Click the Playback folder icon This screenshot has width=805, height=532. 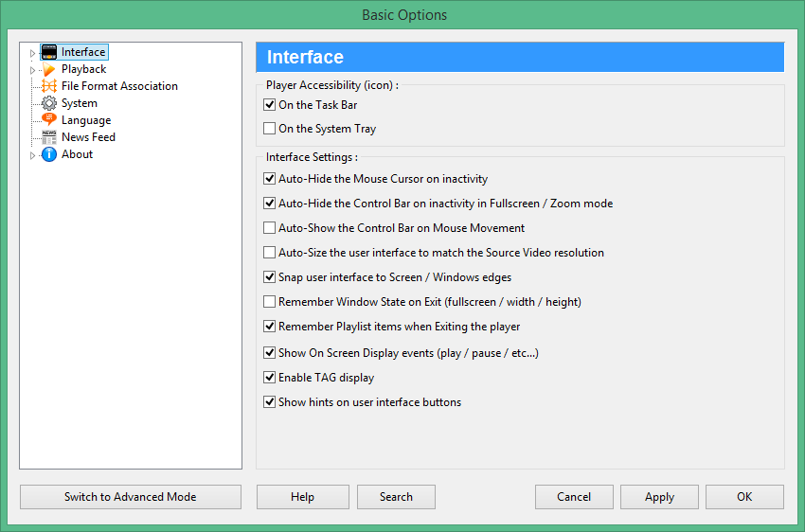coord(49,69)
